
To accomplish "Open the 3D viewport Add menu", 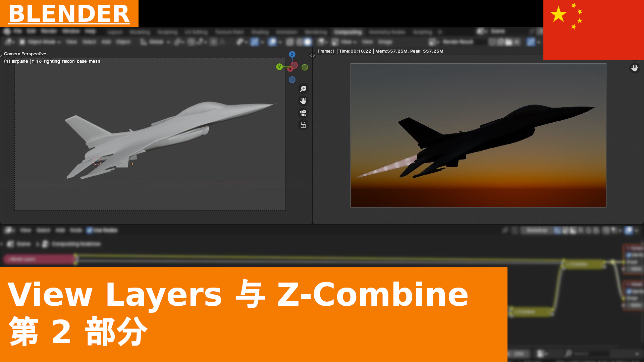I will click(106, 42).
